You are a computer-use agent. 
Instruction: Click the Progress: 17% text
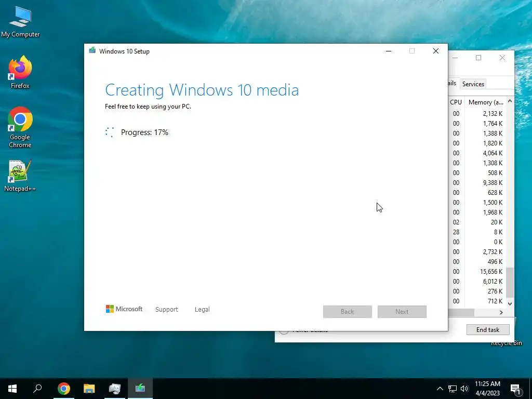point(144,132)
